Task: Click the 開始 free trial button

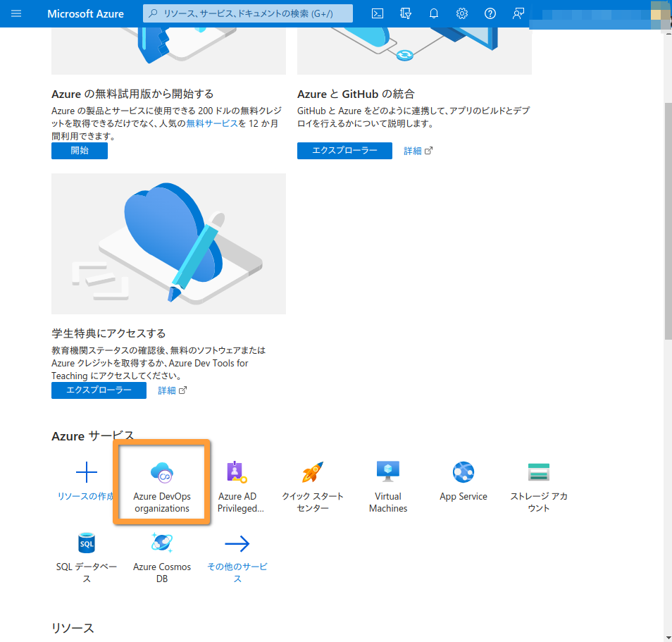Action: pyautogui.click(x=79, y=150)
